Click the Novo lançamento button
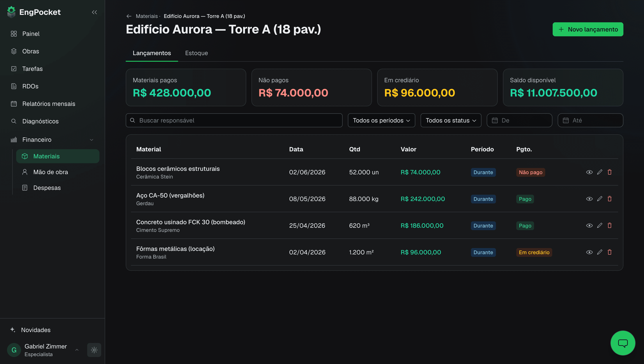Screen dimensions: 644x364 (588, 29)
